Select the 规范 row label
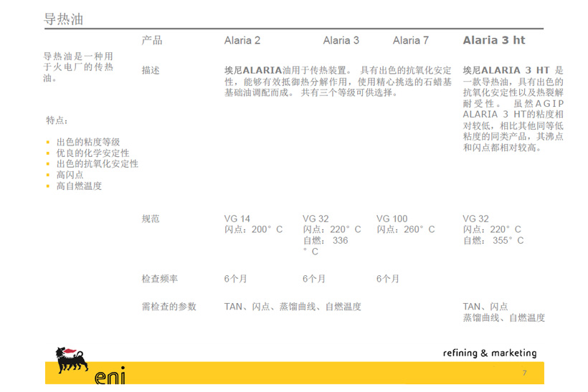Image resolution: width=588 pixels, height=392 pixels. pyautogui.click(x=151, y=219)
